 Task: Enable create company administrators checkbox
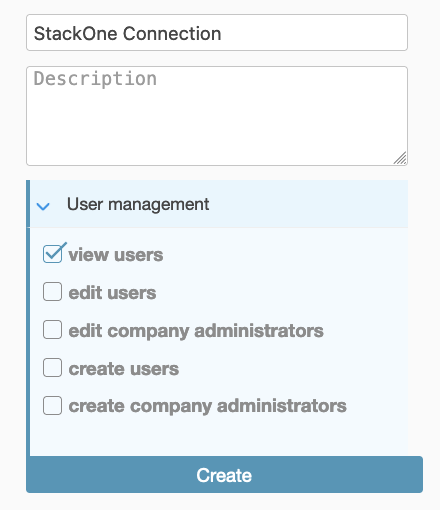(x=52, y=405)
